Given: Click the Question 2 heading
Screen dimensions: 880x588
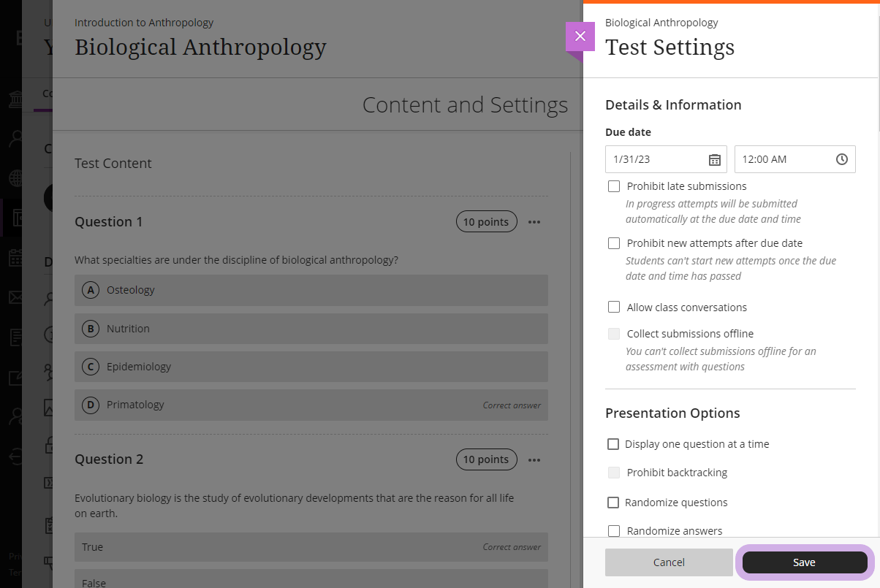Looking at the screenshot, I should (109, 459).
